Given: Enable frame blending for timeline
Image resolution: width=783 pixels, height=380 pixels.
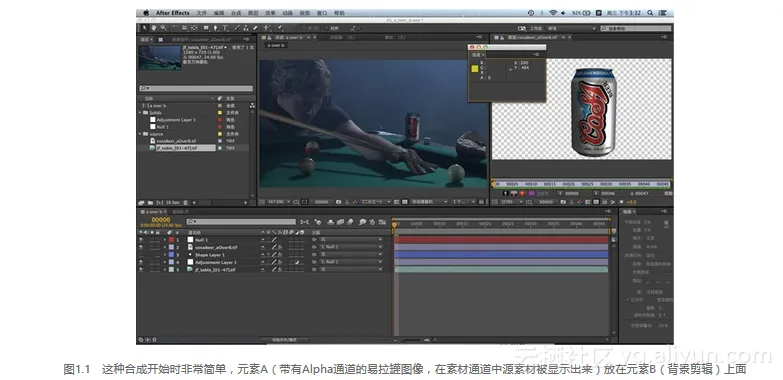Looking at the screenshot, I should [340, 222].
